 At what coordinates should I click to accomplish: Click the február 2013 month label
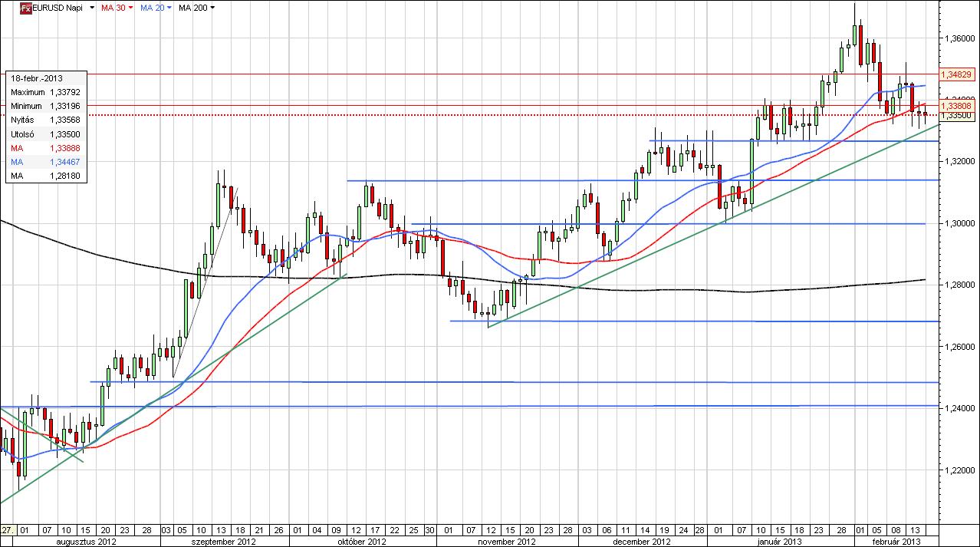click(897, 540)
